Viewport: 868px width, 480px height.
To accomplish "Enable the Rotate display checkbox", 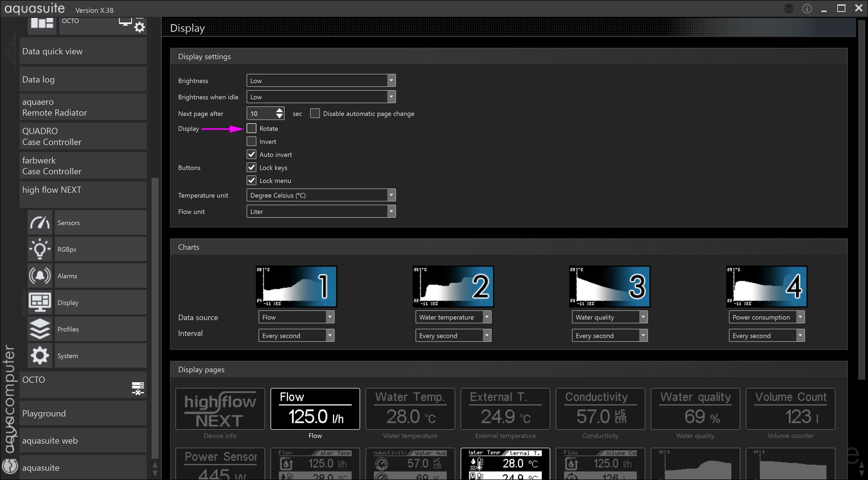I will click(x=251, y=129).
